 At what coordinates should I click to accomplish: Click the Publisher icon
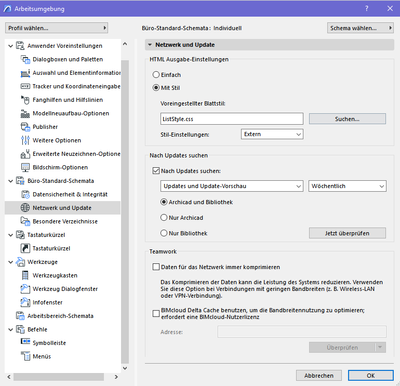click(x=25, y=127)
